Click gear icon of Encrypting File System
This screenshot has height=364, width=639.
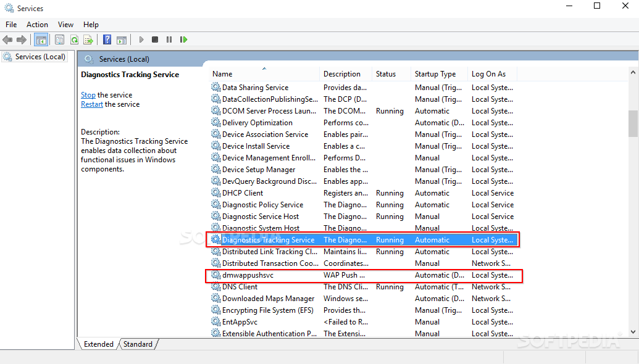(215, 310)
